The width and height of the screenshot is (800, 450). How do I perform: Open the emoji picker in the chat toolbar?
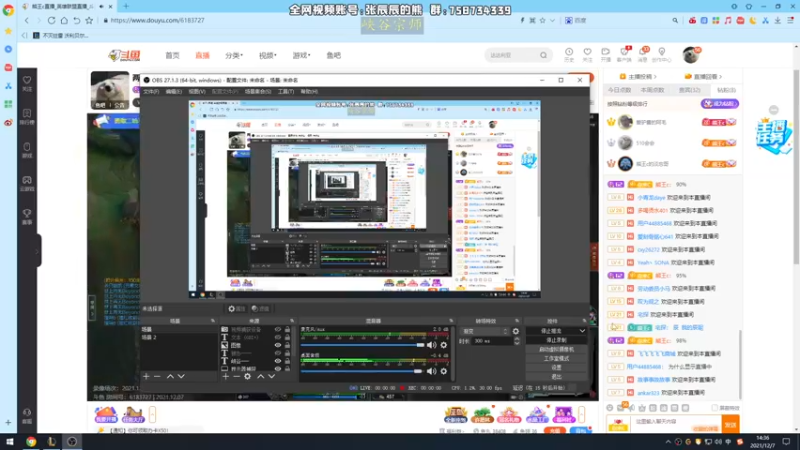610,408
